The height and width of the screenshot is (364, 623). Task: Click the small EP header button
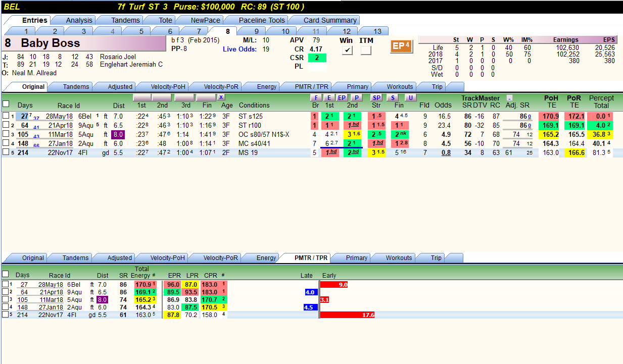pos(342,97)
